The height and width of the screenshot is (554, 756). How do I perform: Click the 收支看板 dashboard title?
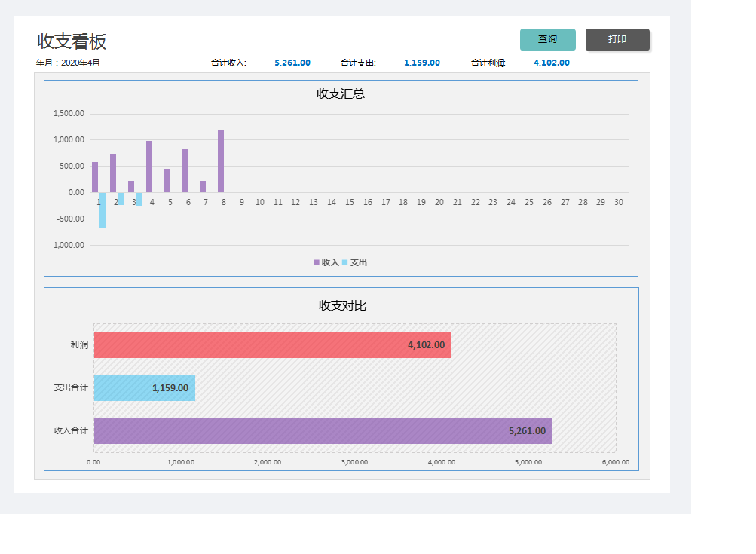(x=72, y=41)
